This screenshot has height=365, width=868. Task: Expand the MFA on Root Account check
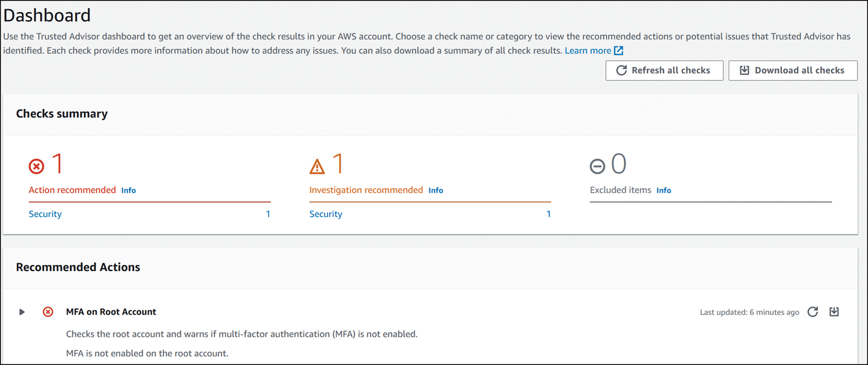(22, 312)
